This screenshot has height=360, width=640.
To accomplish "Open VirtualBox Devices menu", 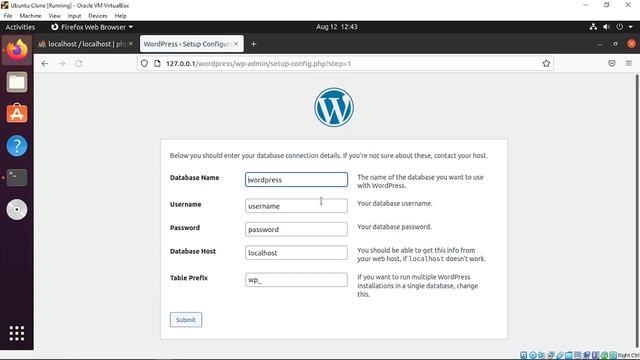I will click(x=98, y=16).
